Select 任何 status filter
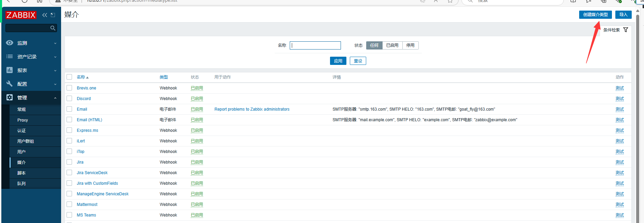 point(374,45)
